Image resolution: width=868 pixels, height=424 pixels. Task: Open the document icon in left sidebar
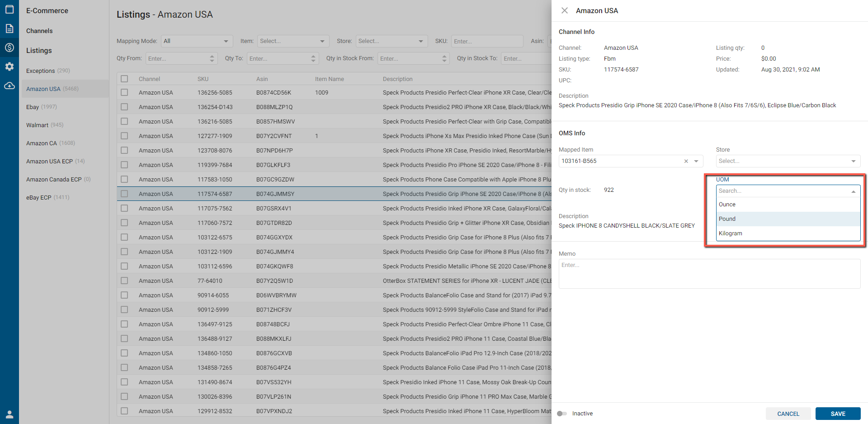[x=9, y=29]
